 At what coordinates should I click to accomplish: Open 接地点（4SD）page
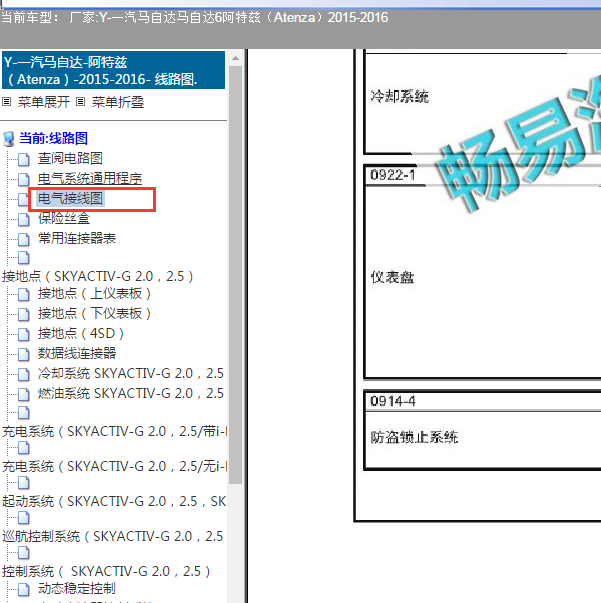point(81,333)
